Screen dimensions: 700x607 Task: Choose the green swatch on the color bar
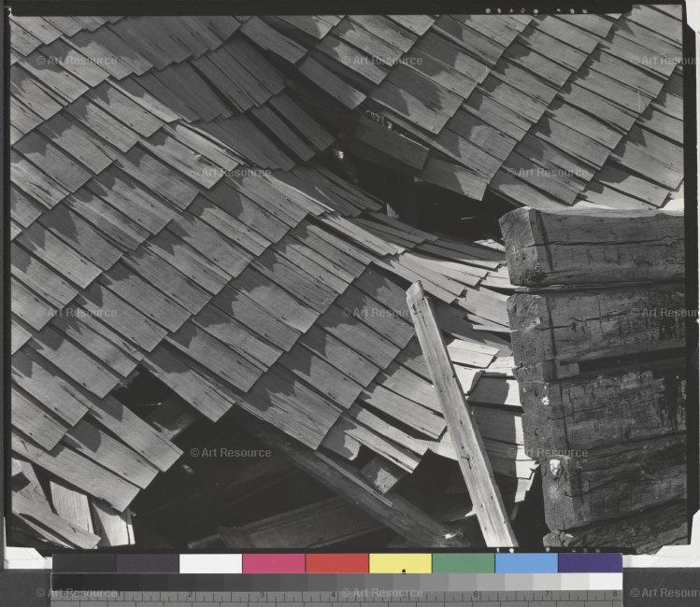(464, 563)
